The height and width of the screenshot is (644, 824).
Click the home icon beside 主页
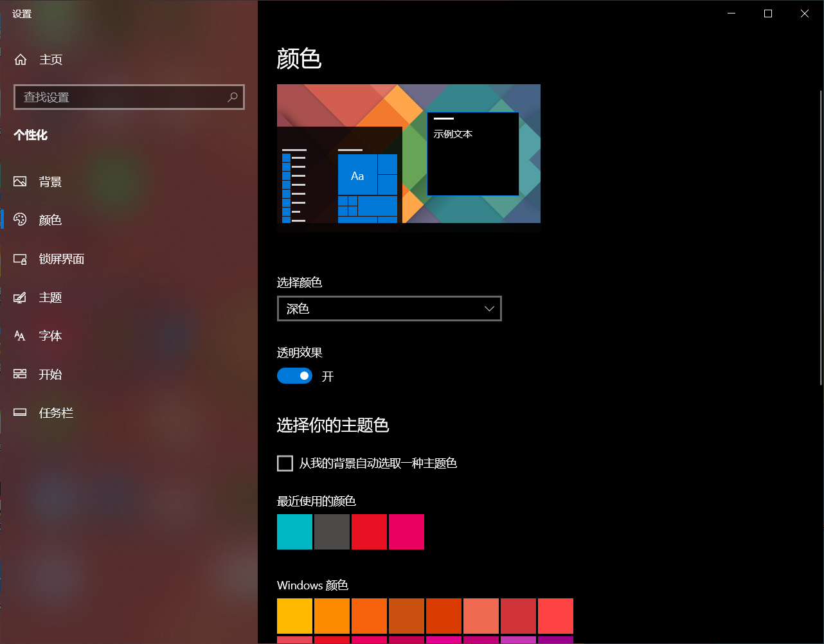(x=21, y=60)
